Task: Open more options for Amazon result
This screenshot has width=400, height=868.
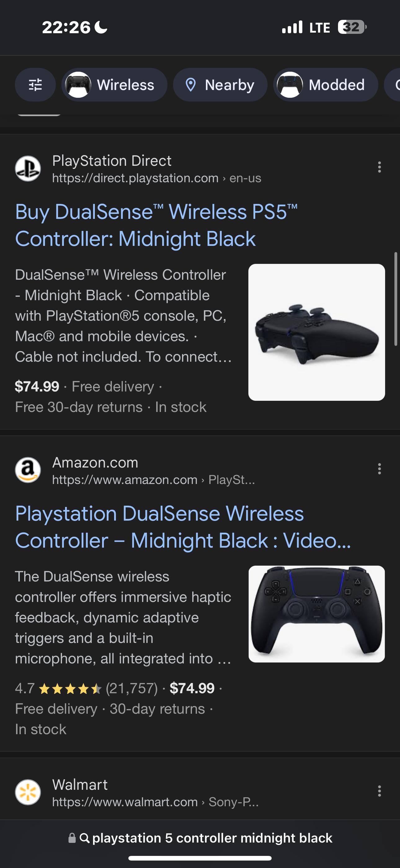Action: 379,469
